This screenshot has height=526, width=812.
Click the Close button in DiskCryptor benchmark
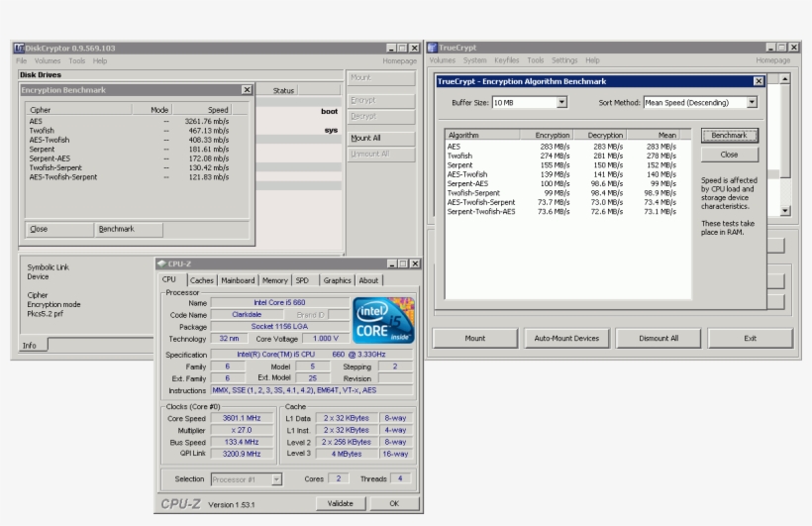(59, 229)
